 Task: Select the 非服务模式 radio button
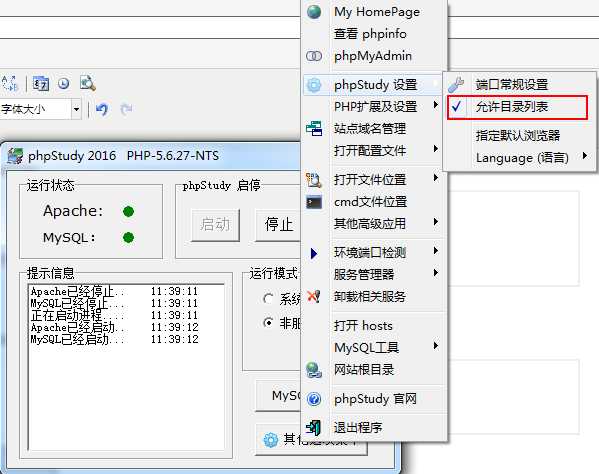click(x=268, y=323)
